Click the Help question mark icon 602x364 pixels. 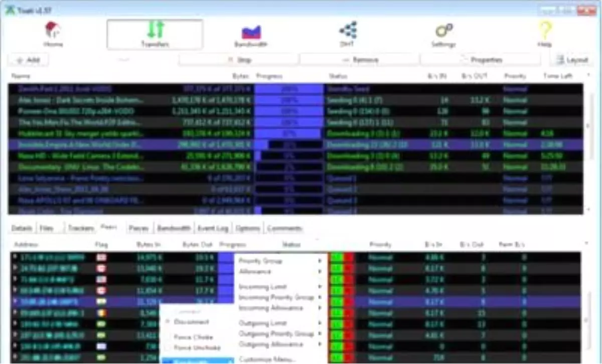(544, 31)
